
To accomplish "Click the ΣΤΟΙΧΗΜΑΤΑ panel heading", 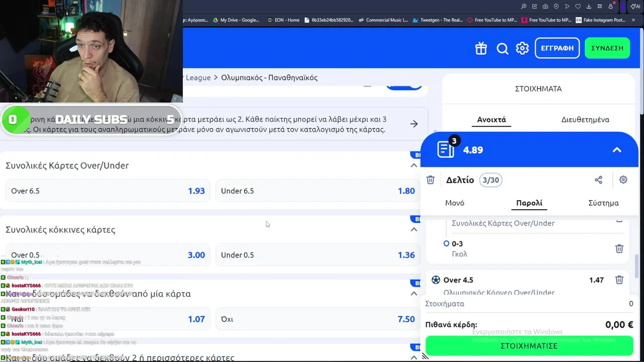I will (x=538, y=88).
